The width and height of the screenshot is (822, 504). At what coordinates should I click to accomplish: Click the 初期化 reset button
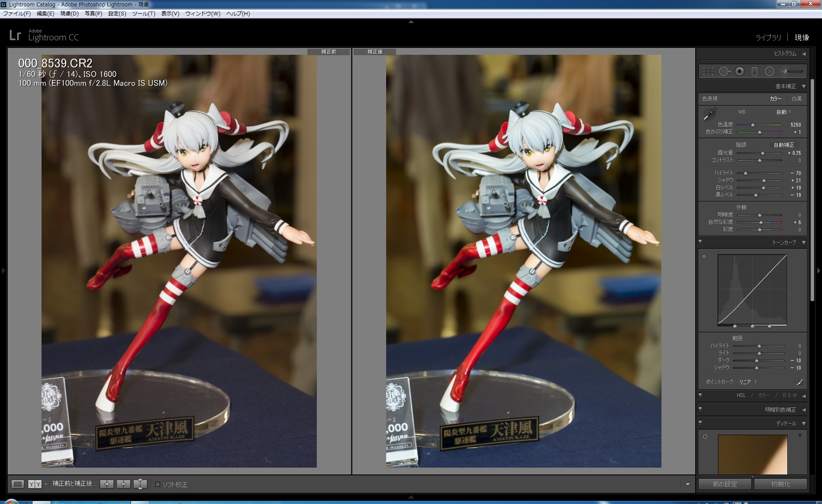pos(780,484)
